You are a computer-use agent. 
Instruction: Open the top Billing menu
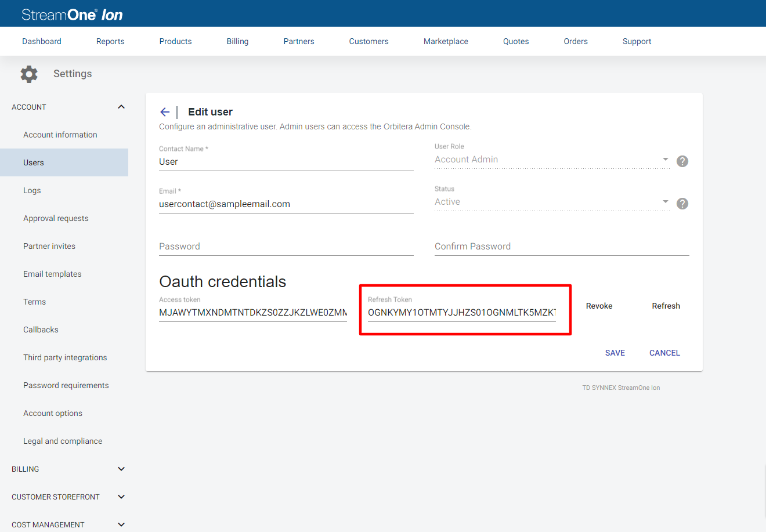[x=237, y=41]
